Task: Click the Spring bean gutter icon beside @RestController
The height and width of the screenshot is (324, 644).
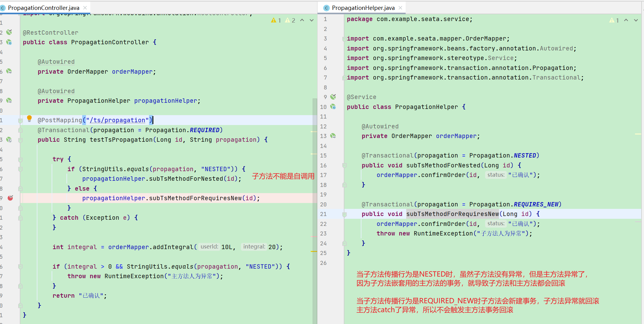Action: [9, 32]
